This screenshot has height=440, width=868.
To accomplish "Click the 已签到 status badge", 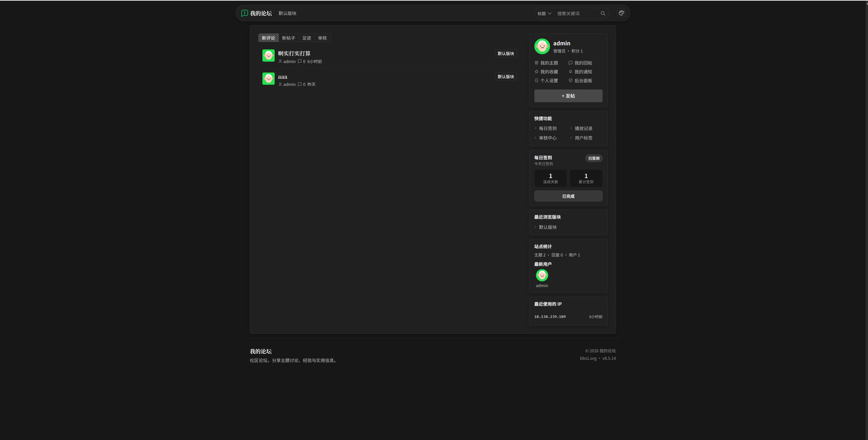I will [594, 158].
